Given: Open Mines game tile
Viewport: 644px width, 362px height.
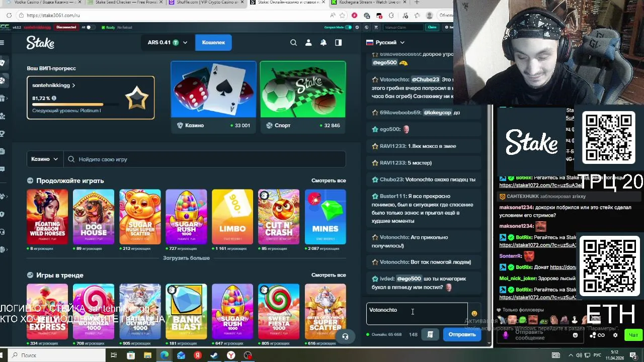Looking at the screenshot, I should pos(325,217).
